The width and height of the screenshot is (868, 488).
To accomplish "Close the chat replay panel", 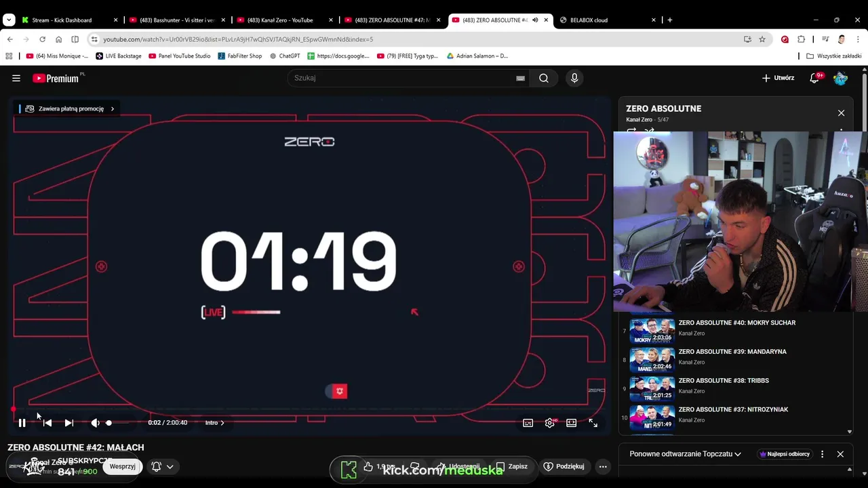I will 840,454.
